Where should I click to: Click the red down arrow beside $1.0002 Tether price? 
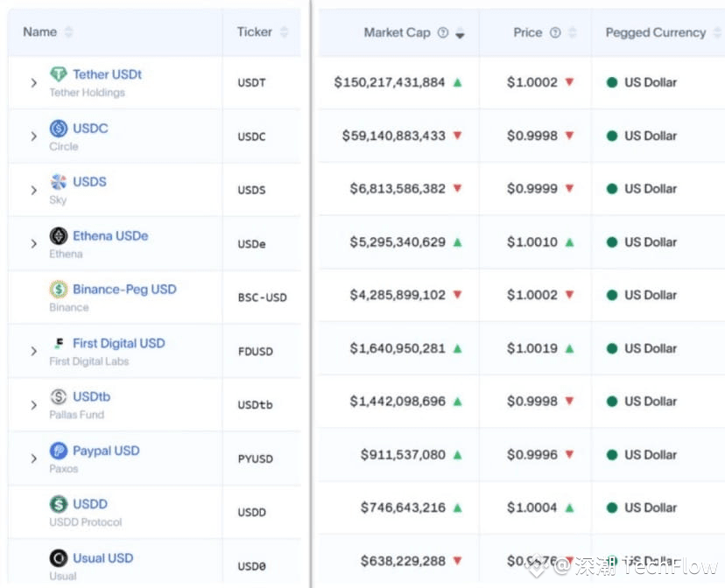click(569, 82)
